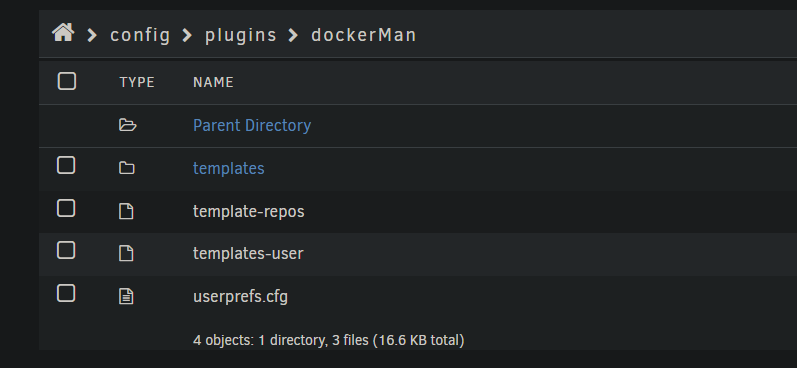
Task: Sort by the NAME column header
Action: click(x=213, y=82)
